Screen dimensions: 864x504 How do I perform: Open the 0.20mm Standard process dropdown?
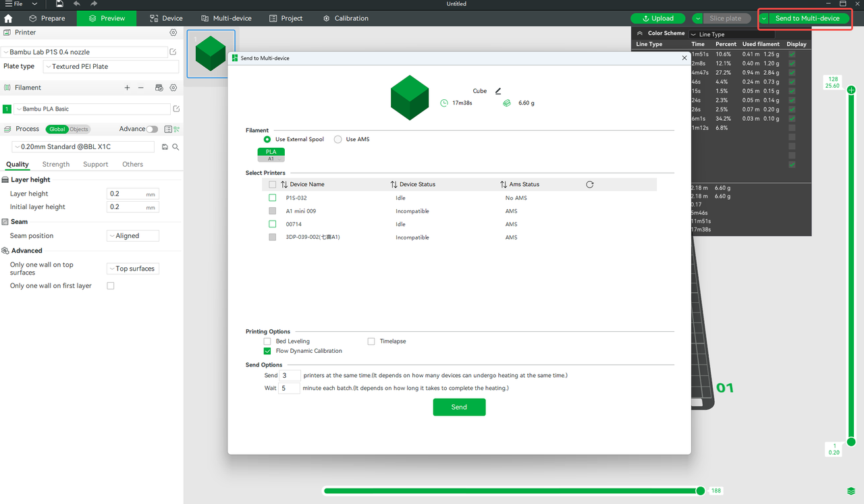[x=83, y=146]
